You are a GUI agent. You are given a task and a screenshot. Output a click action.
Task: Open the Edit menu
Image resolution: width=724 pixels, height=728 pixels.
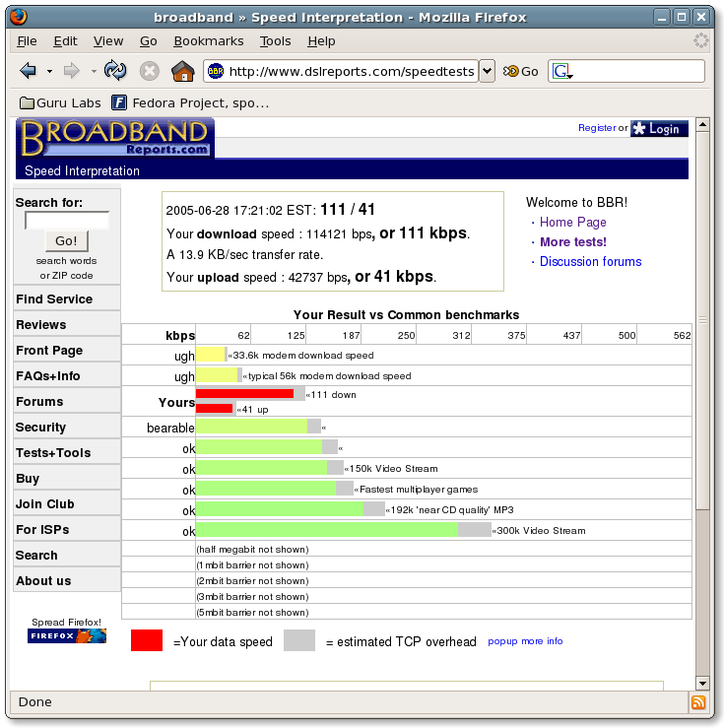(65, 41)
